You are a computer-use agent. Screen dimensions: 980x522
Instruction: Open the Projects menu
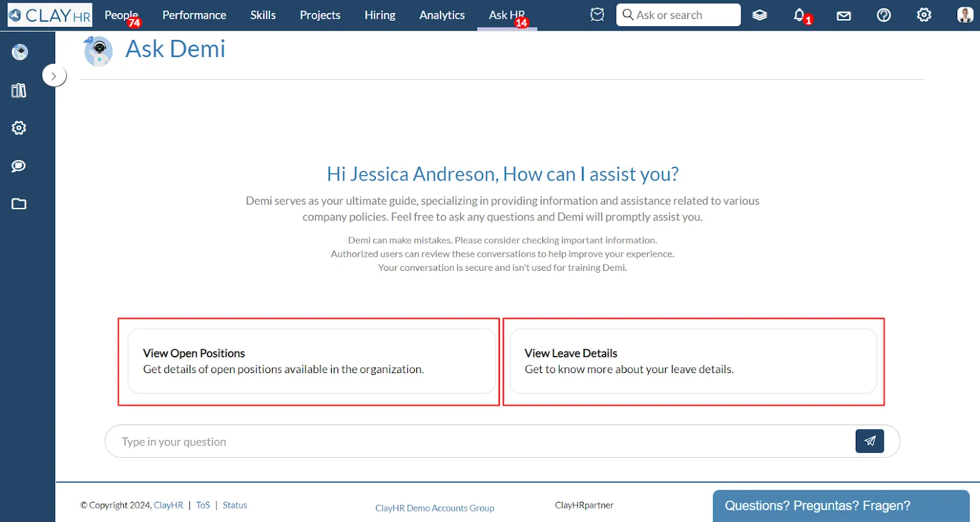click(x=320, y=15)
